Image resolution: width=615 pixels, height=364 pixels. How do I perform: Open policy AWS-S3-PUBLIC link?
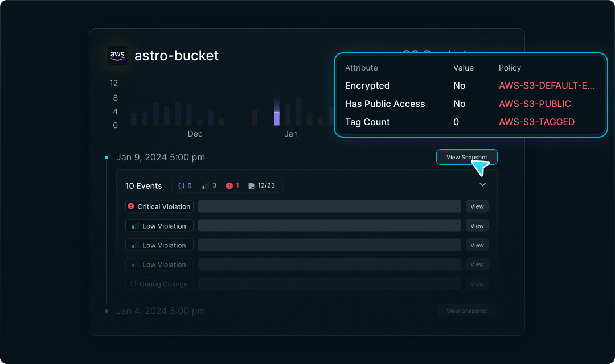(x=535, y=104)
